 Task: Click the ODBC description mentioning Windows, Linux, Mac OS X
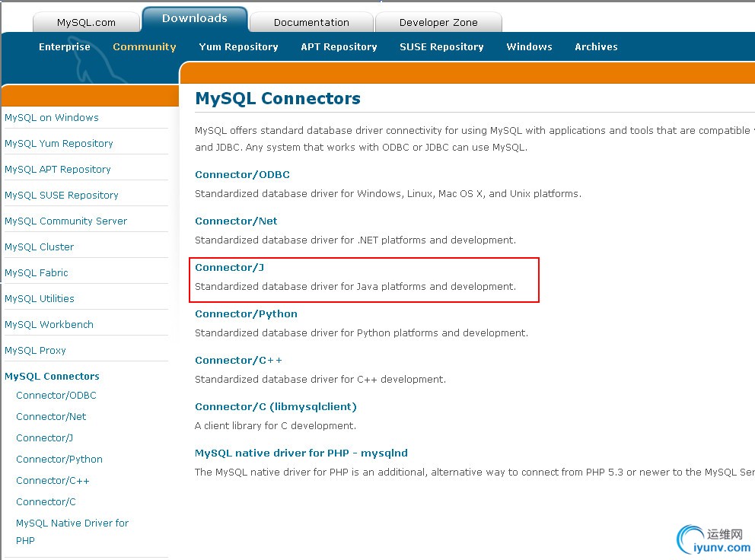pyautogui.click(x=388, y=193)
